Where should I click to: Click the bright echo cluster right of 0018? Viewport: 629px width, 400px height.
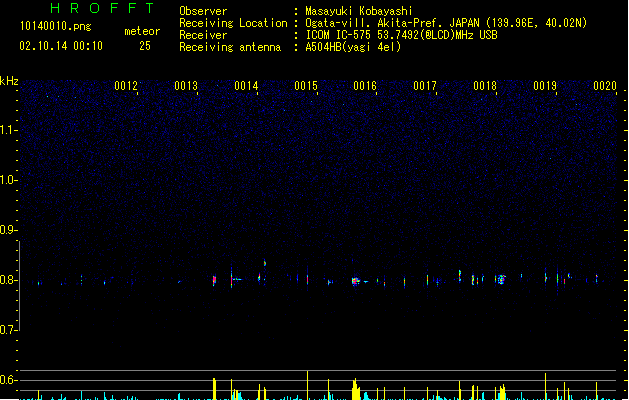(500, 279)
